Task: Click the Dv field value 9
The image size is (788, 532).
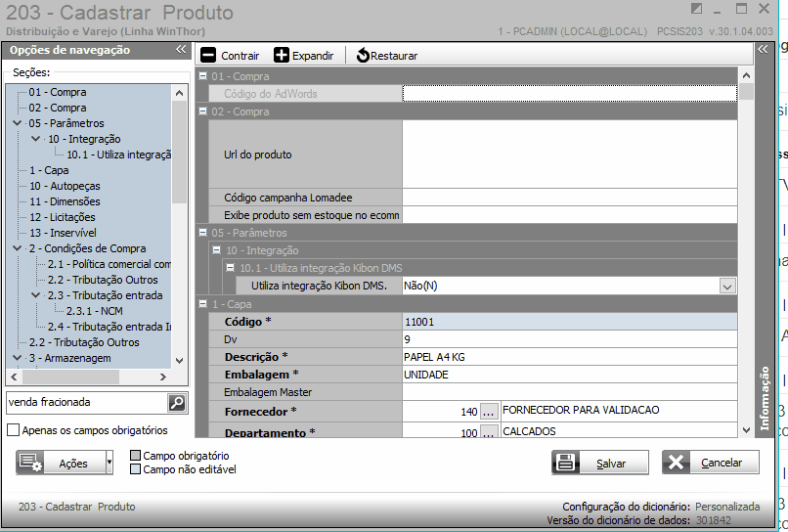Action: coord(569,339)
